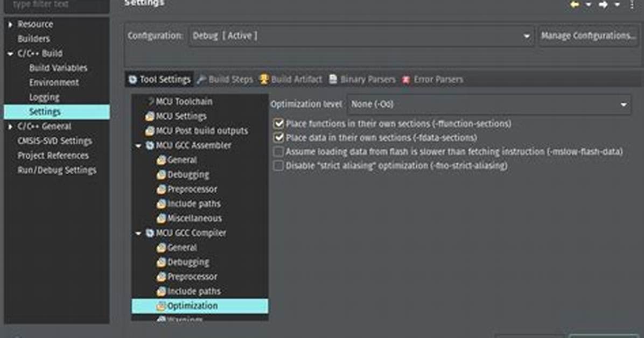The height and width of the screenshot is (338, 644).
Task: Open CMSIS-SVD Settings page
Action: (x=54, y=141)
